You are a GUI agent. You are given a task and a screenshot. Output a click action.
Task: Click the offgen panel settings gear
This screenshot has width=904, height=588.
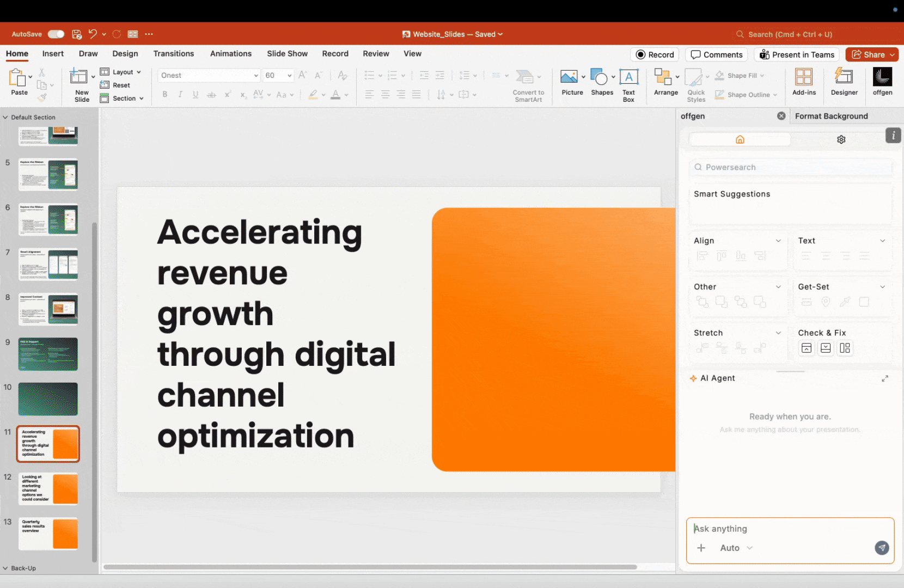point(841,140)
